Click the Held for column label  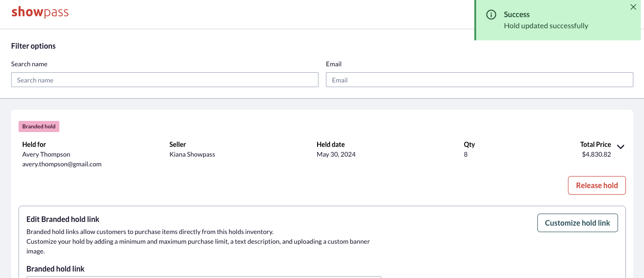tap(34, 145)
